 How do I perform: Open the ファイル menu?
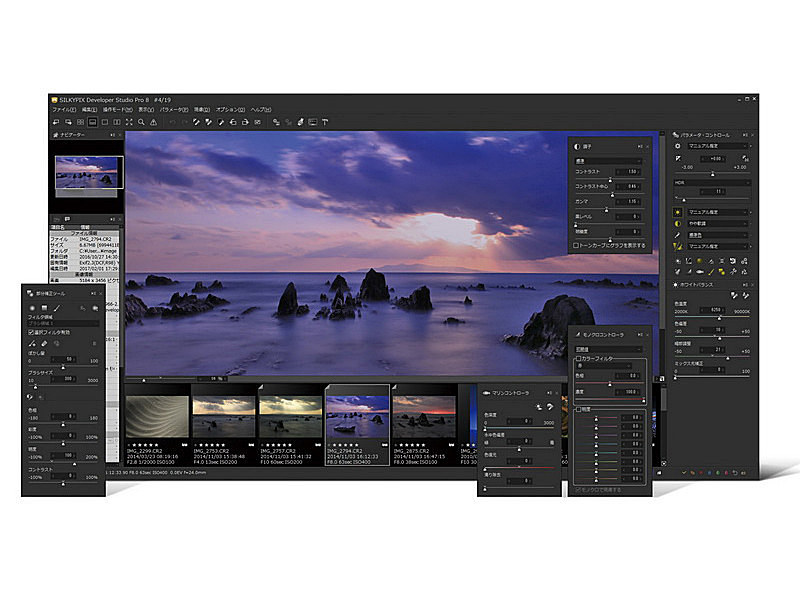click(64, 110)
